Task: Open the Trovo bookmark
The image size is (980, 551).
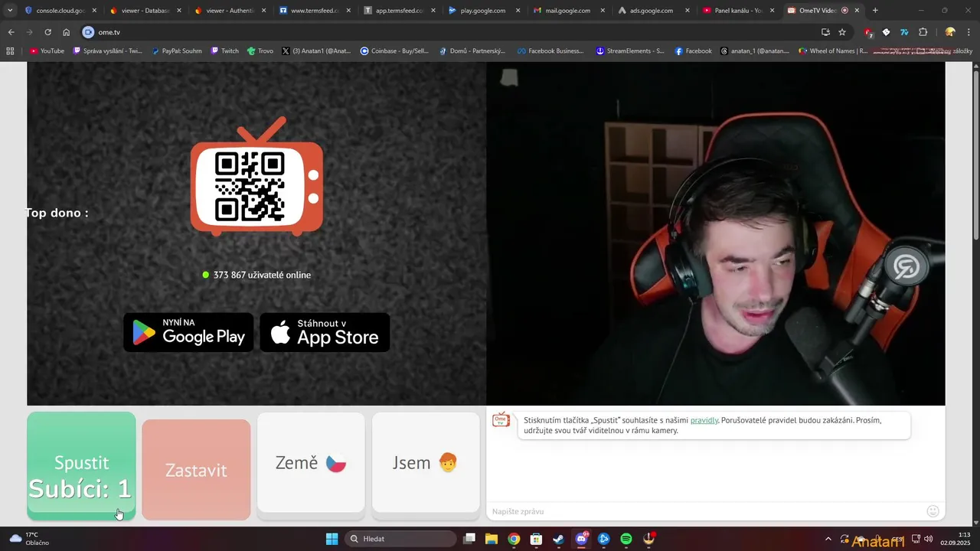Action: [260, 51]
